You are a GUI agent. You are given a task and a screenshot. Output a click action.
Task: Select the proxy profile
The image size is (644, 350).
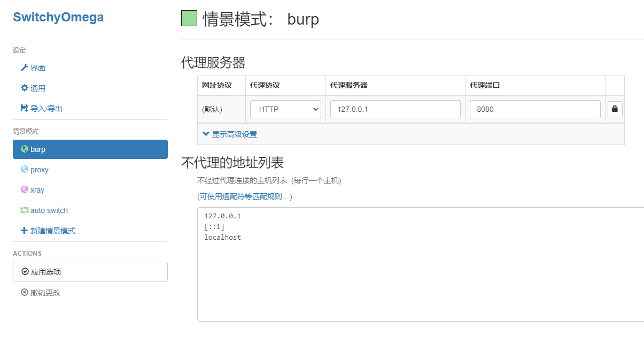[90, 170]
